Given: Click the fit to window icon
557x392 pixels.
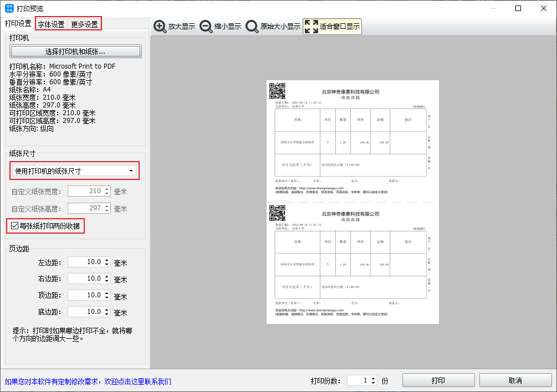Looking at the screenshot, I should tap(311, 27).
